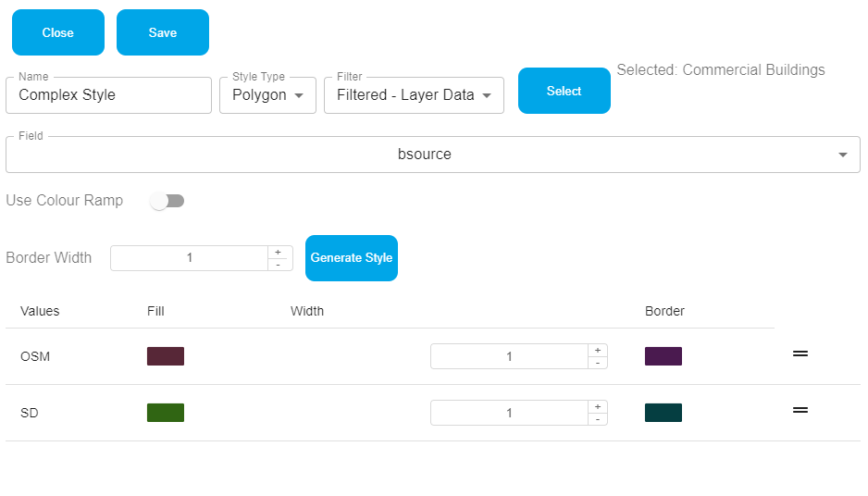The width and height of the screenshot is (868, 496).
Task: Open the Field bsource dropdown
Action: click(432, 155)
